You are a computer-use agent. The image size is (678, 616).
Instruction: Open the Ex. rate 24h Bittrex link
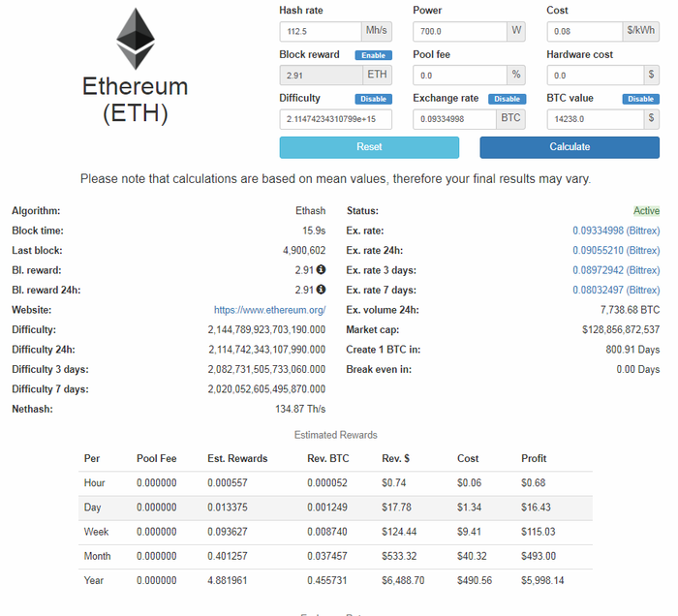coord(616,251)
